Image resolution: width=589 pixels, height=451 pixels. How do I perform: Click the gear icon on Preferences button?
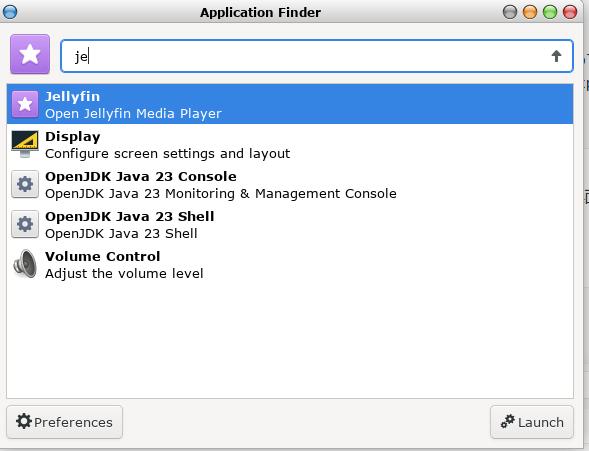(24, 421)
